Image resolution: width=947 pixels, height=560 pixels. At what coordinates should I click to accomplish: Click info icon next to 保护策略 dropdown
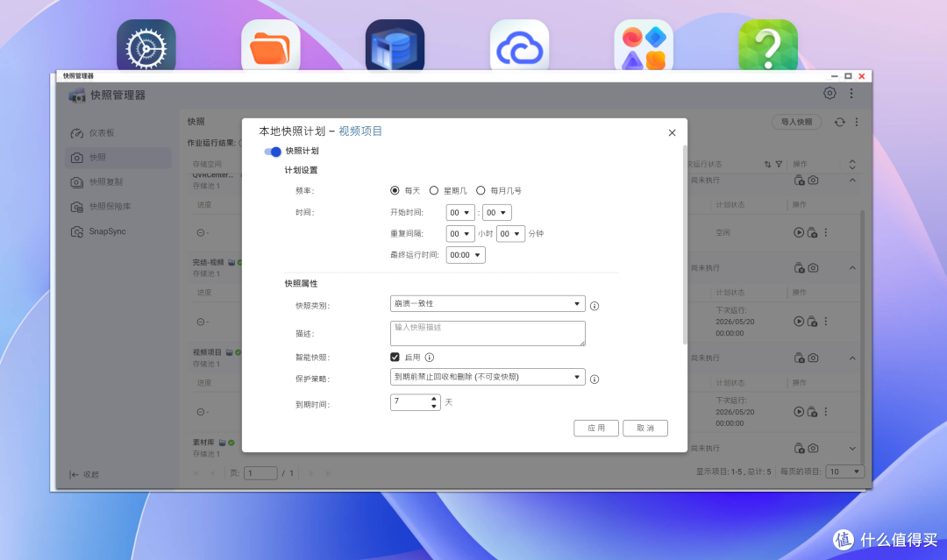[x=595, y=379]
